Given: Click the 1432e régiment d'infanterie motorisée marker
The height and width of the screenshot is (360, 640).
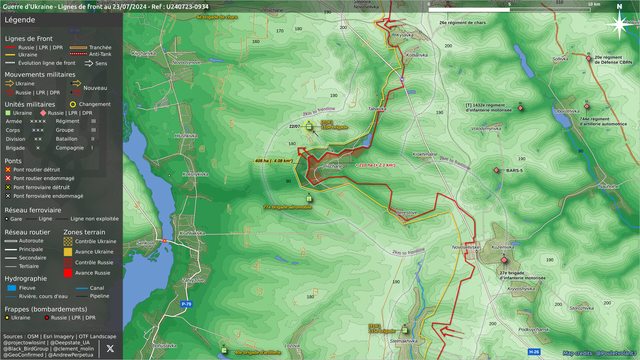Looking at the screenshot, I should click(520, 108).
